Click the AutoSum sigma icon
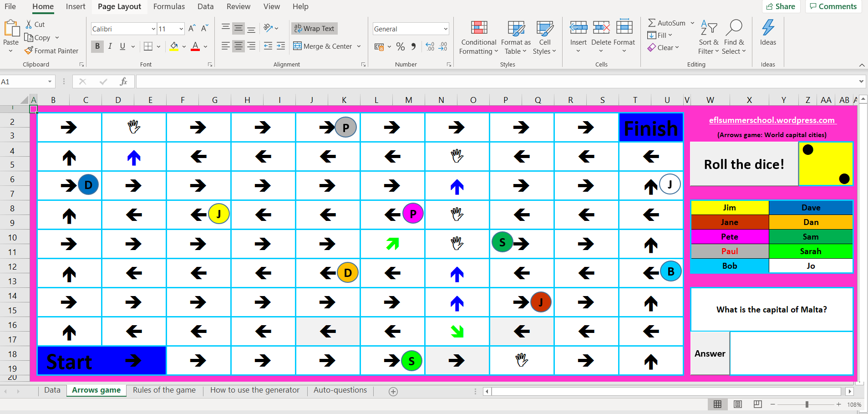868x414 pixels. [652, 23]
